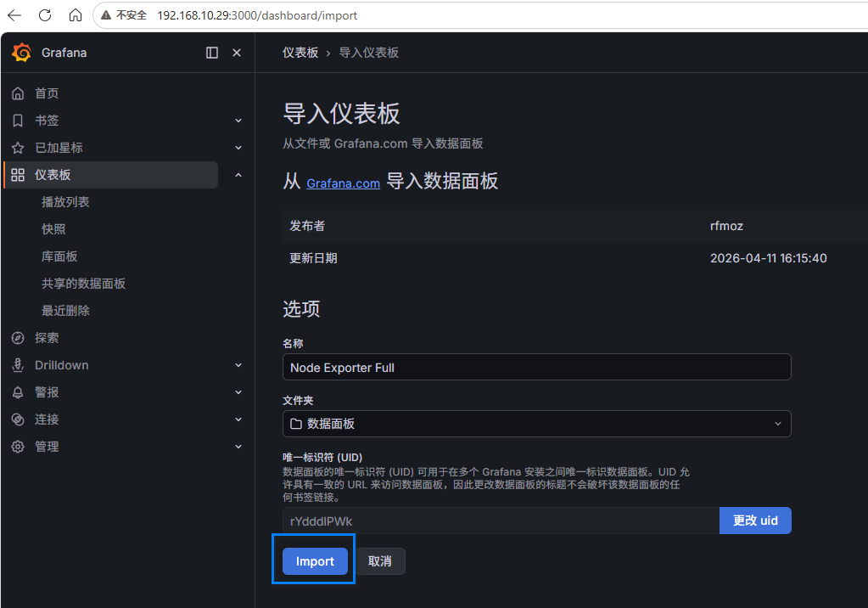
Task: Click the 名称 field with Node Exporter Full
Action: pyautogui.click(x=536, y=367)
